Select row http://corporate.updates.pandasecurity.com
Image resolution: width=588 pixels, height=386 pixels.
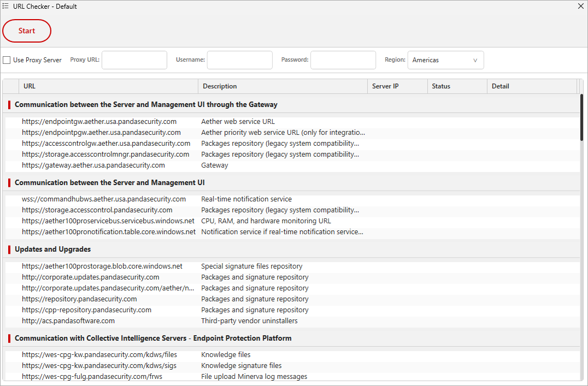point(292,277)
